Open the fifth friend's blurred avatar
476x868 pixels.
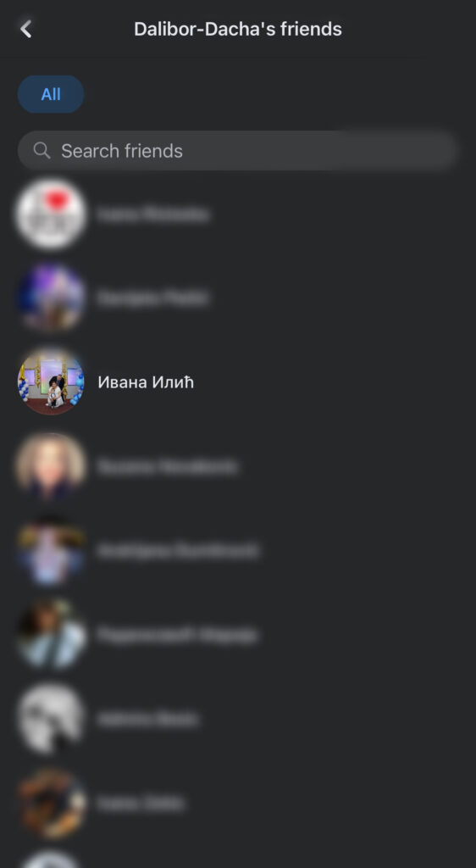click(x=51, y=550)
